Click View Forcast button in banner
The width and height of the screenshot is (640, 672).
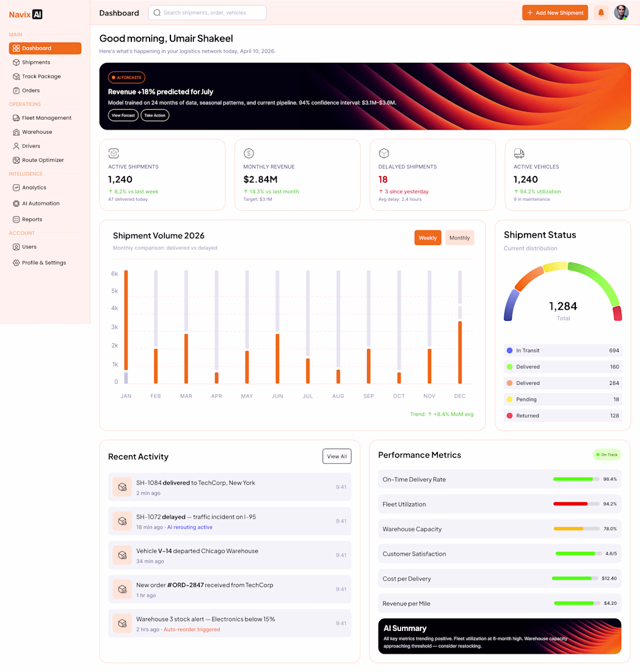coord(123,115)
